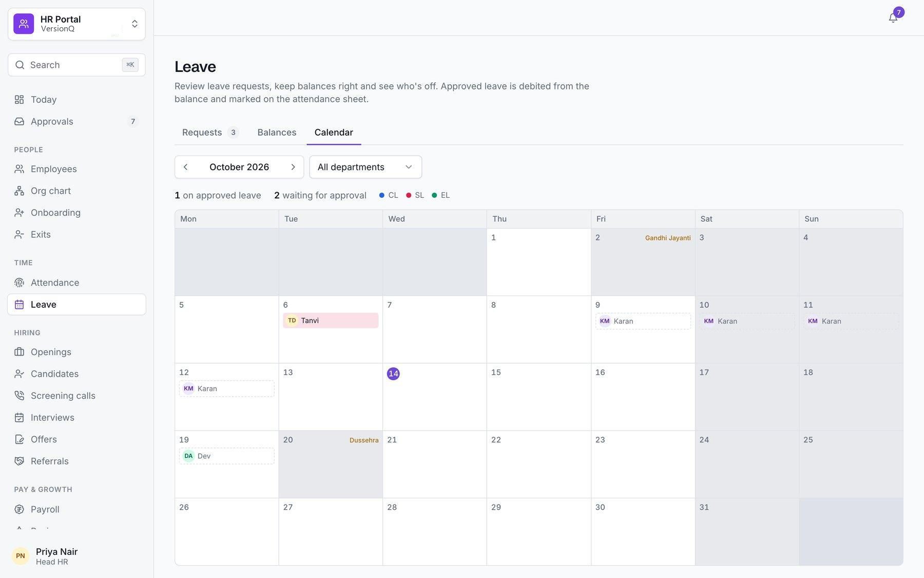
Task: Open Tanvi's leave on October 6
Action: (x=331, y=321)
